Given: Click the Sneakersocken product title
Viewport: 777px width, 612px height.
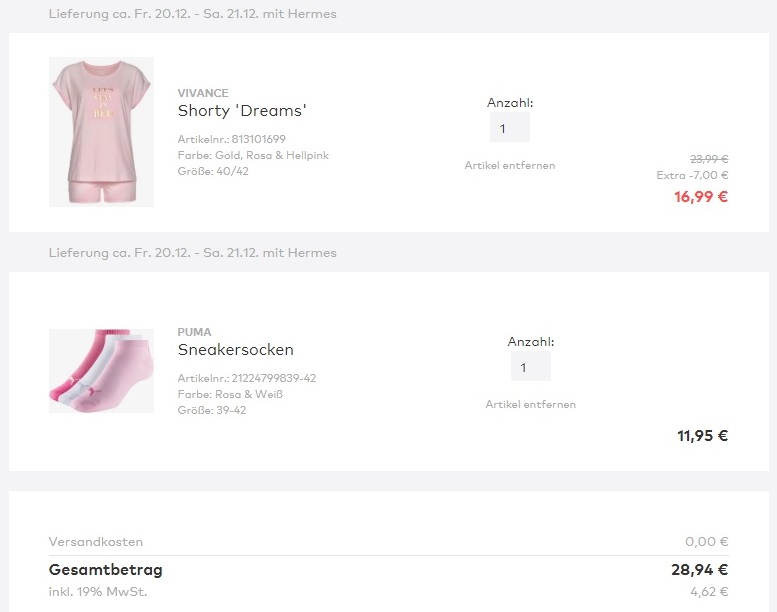Looking at the screenshot, I should (x=236, y=350).
